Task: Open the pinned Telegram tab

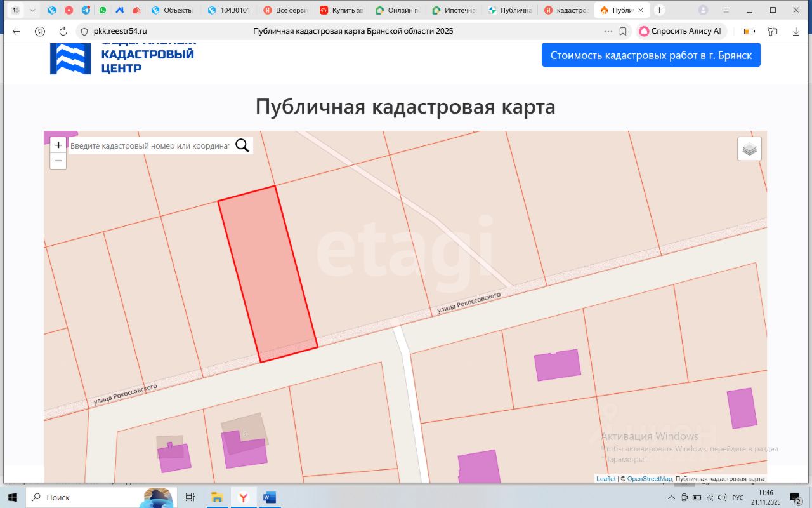Action: tap(86, 10)
